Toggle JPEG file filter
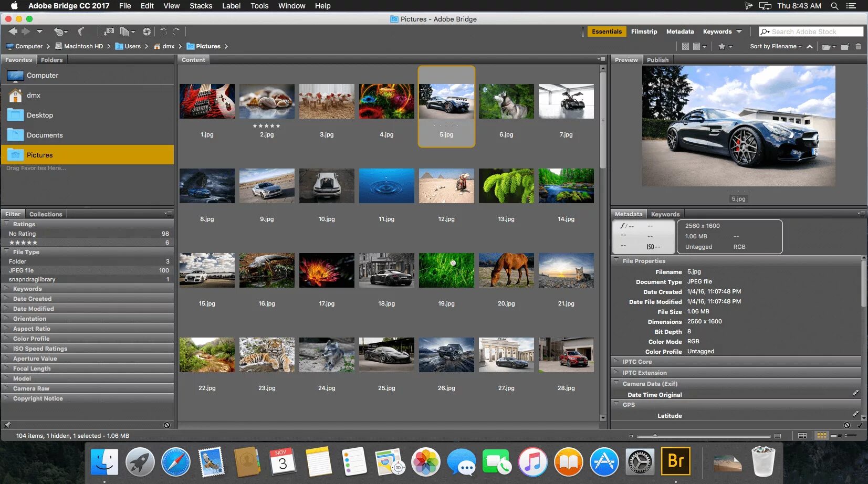 click(x=87, y=270)
